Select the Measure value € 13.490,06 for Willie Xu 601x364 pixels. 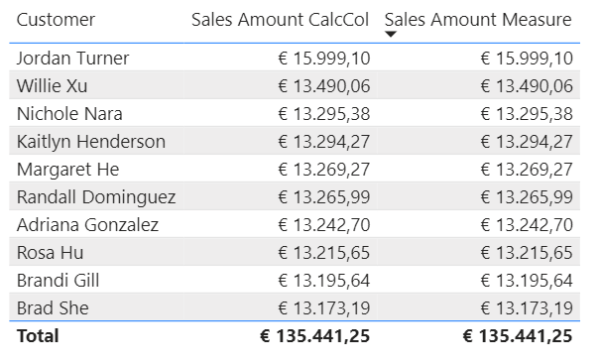click(527, 86)
